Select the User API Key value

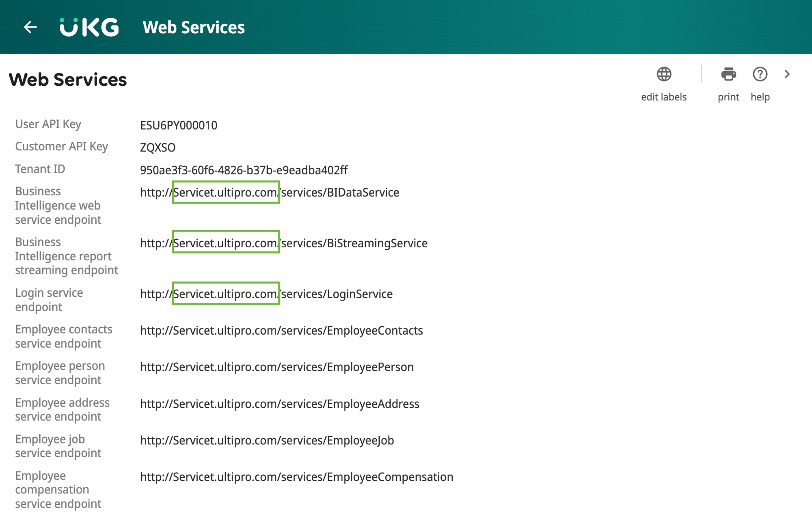[179, 125]
